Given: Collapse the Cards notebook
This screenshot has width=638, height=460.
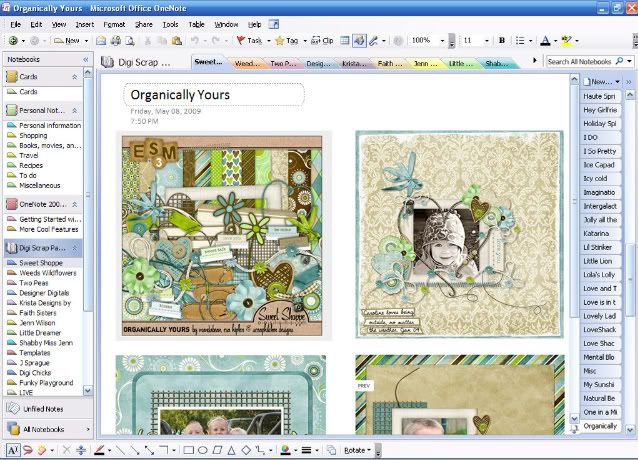Looking at the screenshot, I should (74, 76).
